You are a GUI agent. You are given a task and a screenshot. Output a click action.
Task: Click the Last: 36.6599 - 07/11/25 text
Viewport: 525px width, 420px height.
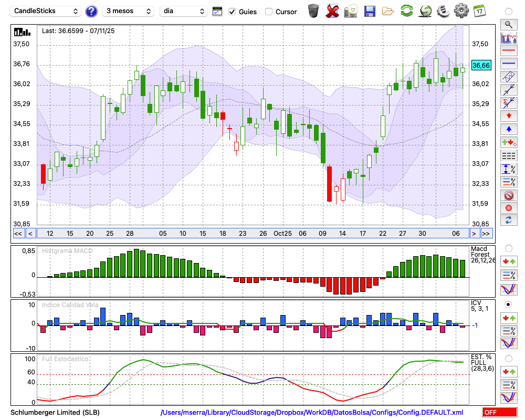pos(78,31)
